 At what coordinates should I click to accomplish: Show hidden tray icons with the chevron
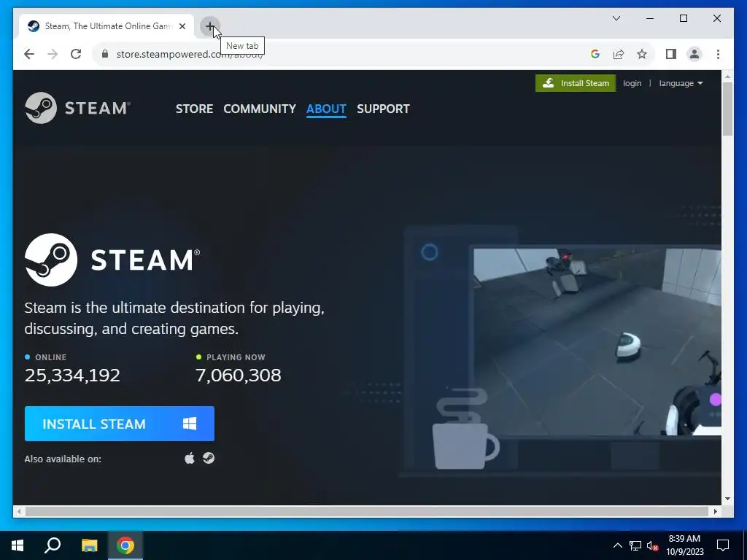[x=617, y=545]
